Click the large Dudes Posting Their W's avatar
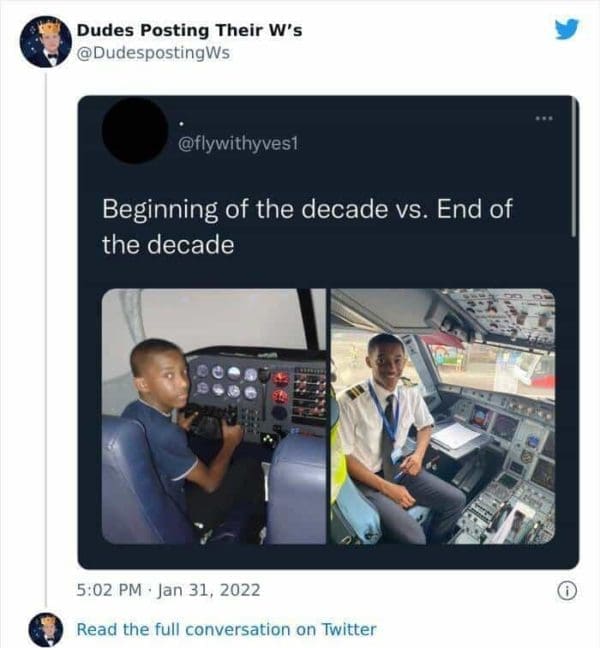Screen dimensions: 600x648 (46, 42)
